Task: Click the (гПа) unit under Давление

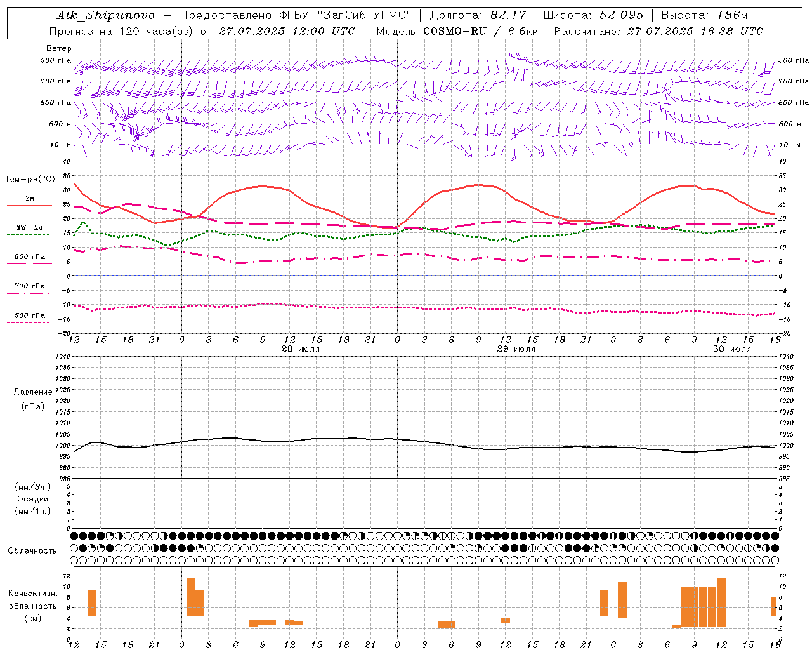Action: (x=33, y=406)
